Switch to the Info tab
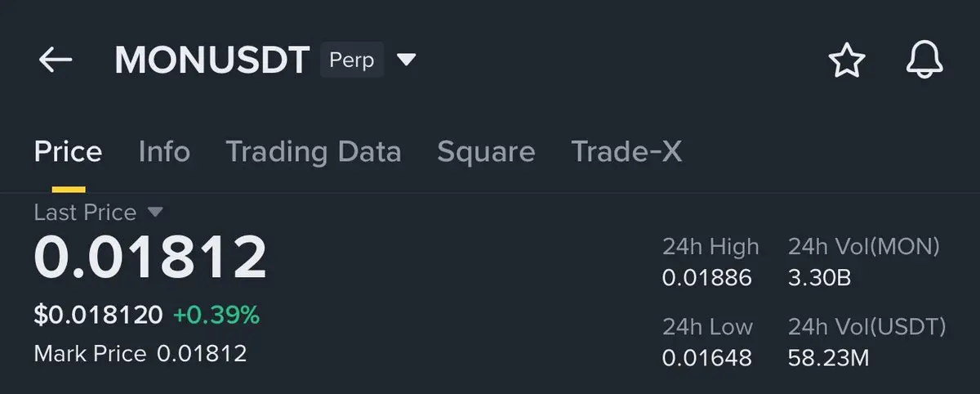980x394 pixels. 164,152
